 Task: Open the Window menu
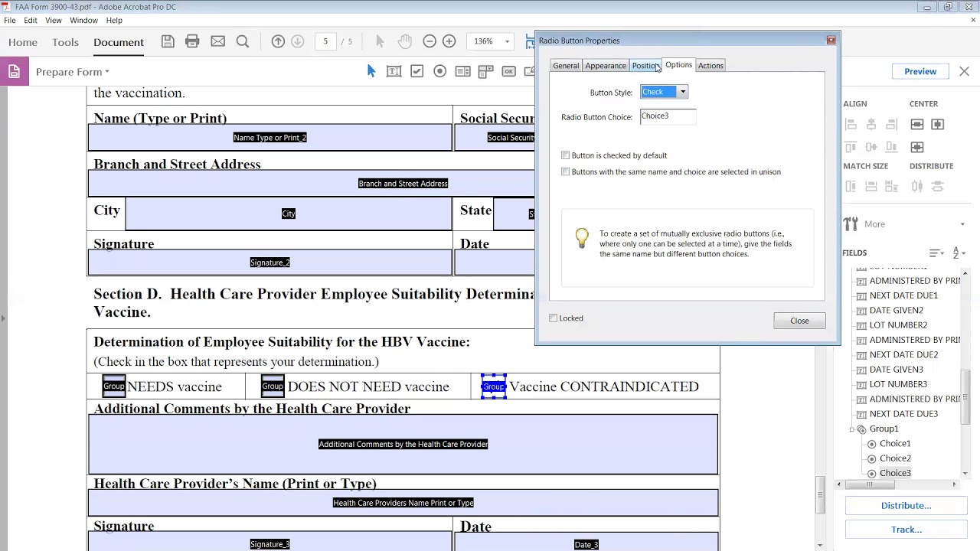(84, 20)
